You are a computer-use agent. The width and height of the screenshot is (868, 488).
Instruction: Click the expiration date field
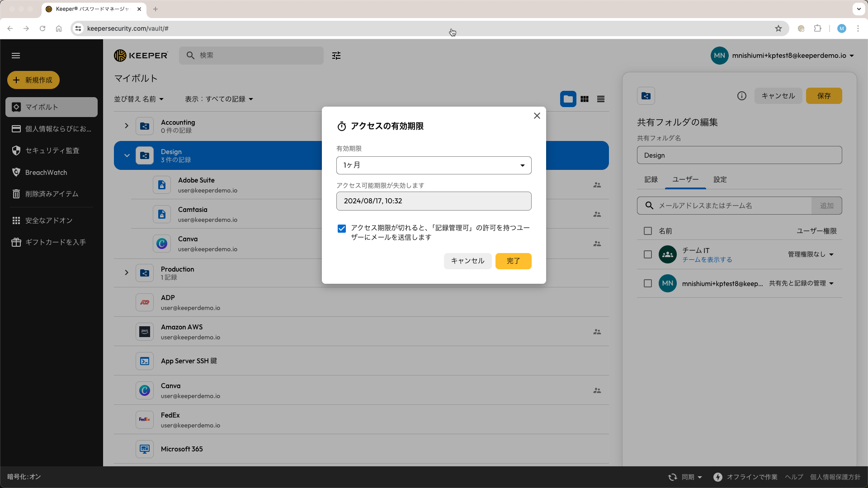(x=434, y=201)
